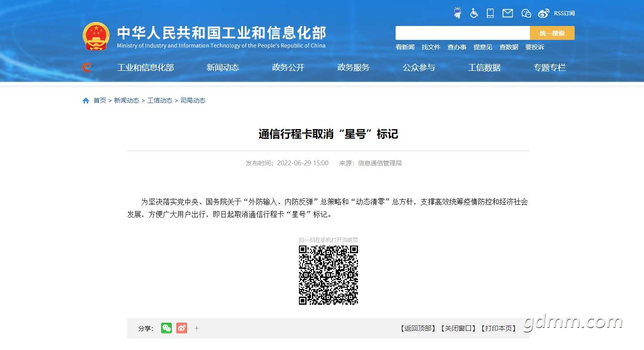Image resolution: width=644 pixels, height=350 pixels.
Task: Click the robot assistant icon in header
Action: (x=457, y=13)
